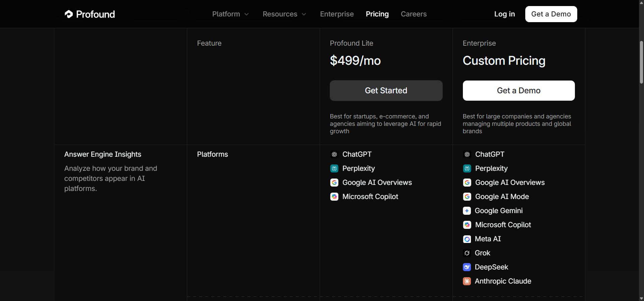
Task: Open the Resources navigation menu
Action: [x=284, y=14]
